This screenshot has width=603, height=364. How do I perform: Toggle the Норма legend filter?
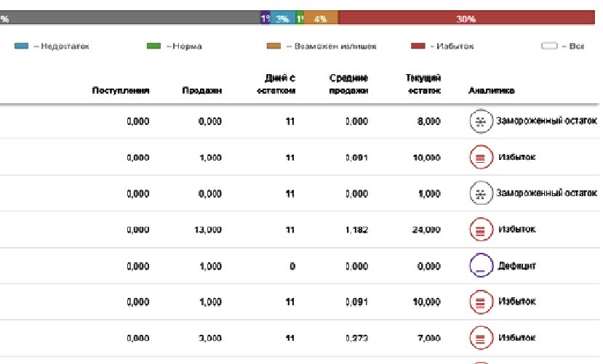point(174,46)
